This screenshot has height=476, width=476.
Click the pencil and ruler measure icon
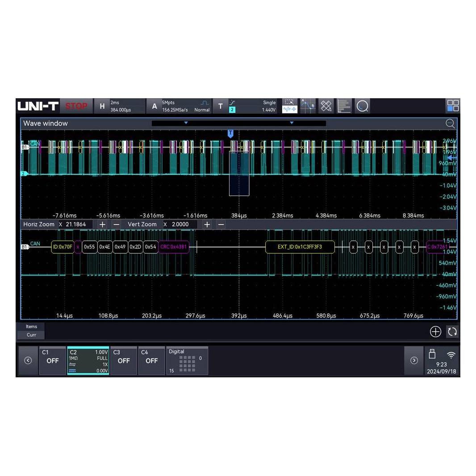coord(326,106)
